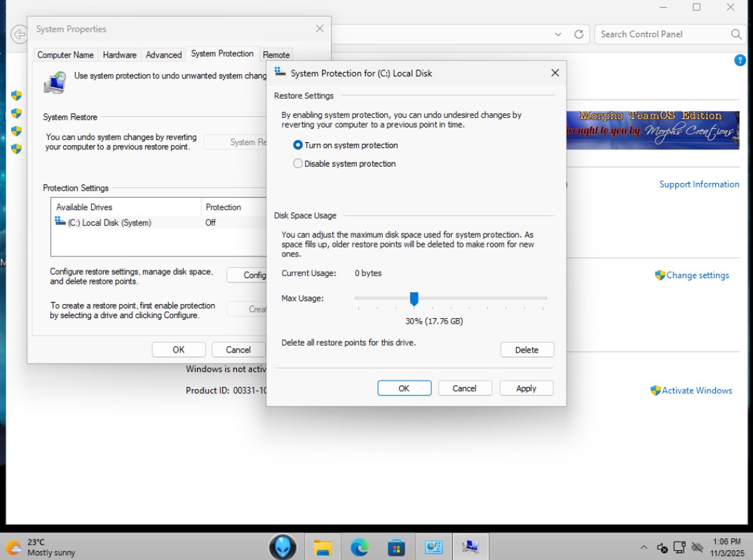Select (C:) Local Disk (System) drive row

(x=158, y=223)
